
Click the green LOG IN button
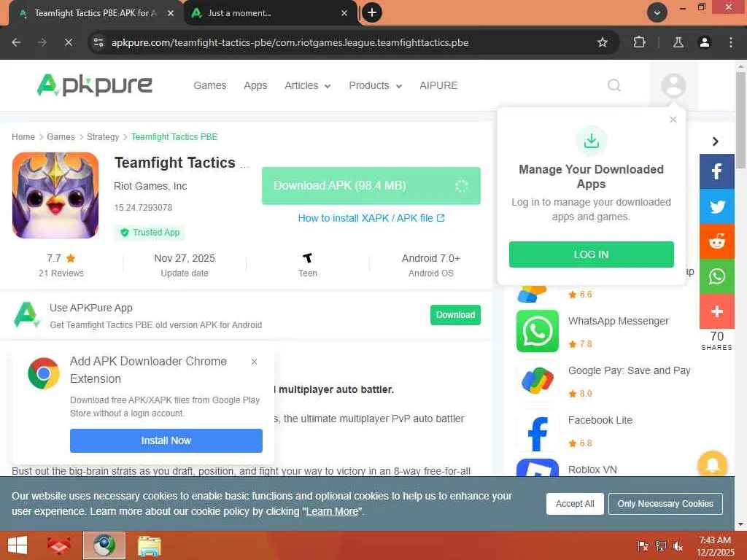pyautogui.click(x=591, y=254)
